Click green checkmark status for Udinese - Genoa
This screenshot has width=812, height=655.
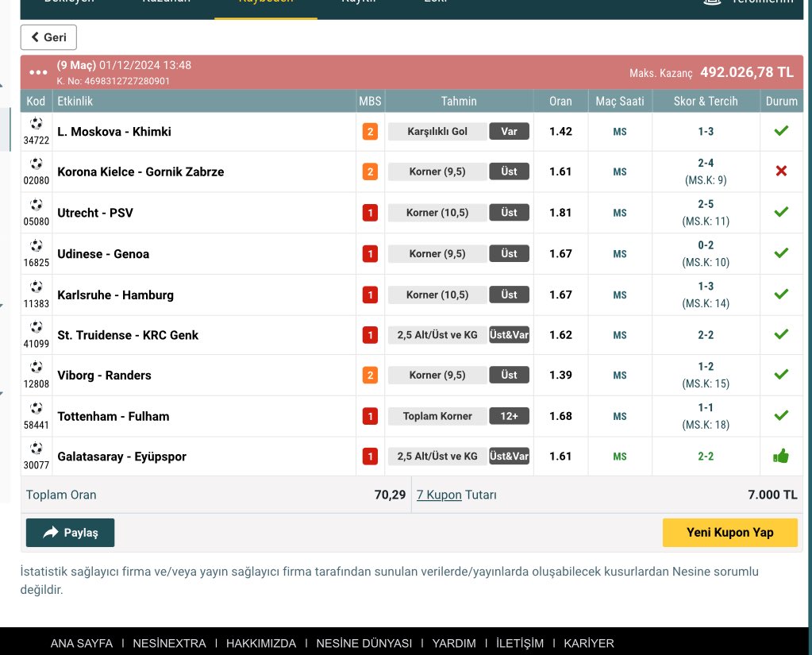781,252
